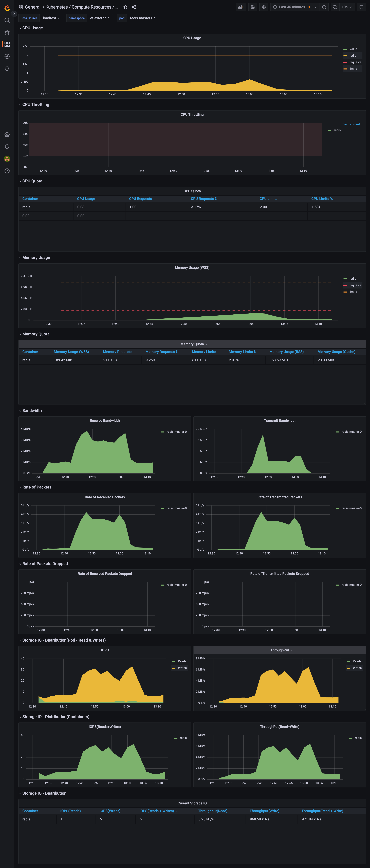Image resolution: width=370 pixels, height=868 pixels.
Task: Click the Explore compass icon
Action: click(x=7, y=56)
